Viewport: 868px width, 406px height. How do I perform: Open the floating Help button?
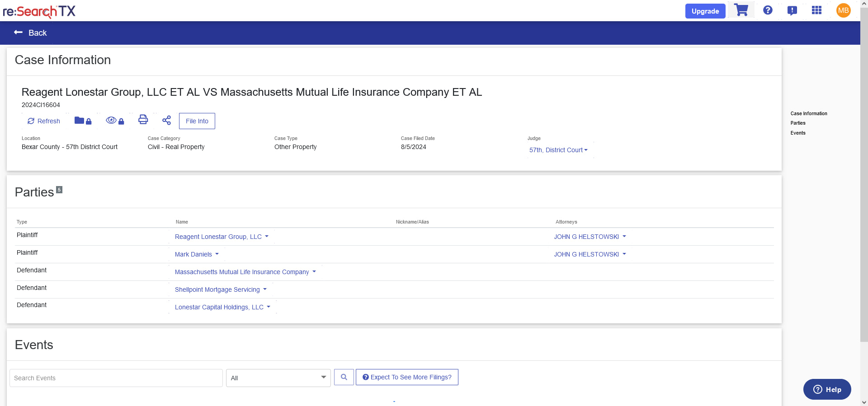(x=827, y=389)
